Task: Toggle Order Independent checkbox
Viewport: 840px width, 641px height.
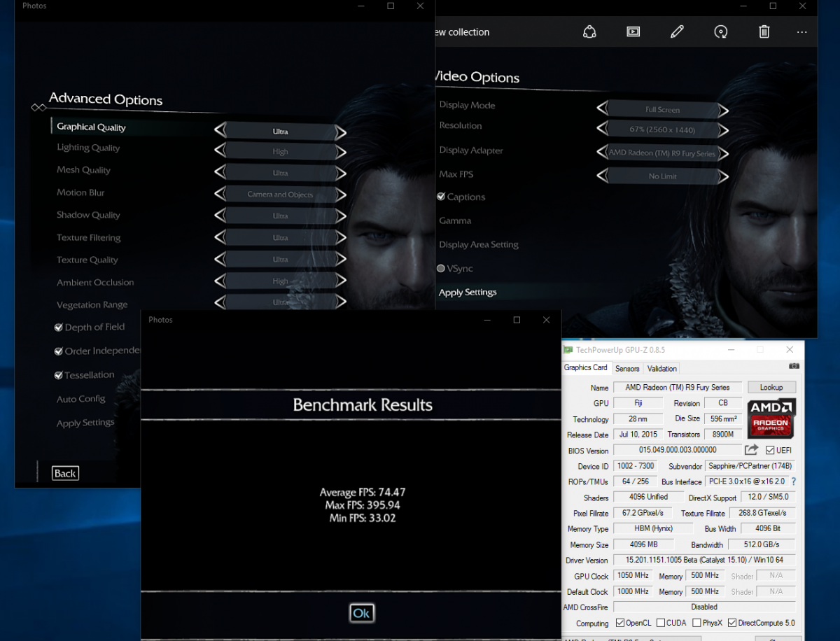Action: click(x=59, y=351)
